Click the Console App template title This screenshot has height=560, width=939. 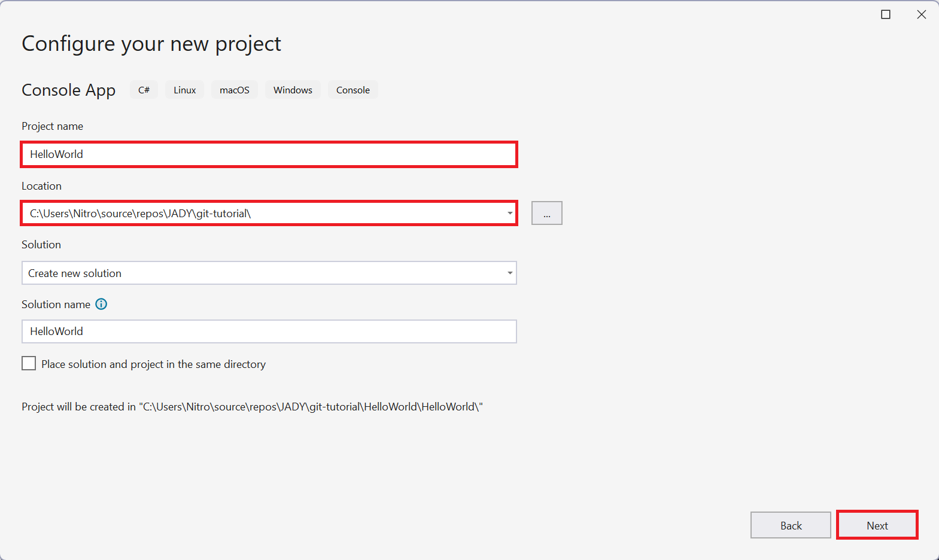tap(69, 90)
